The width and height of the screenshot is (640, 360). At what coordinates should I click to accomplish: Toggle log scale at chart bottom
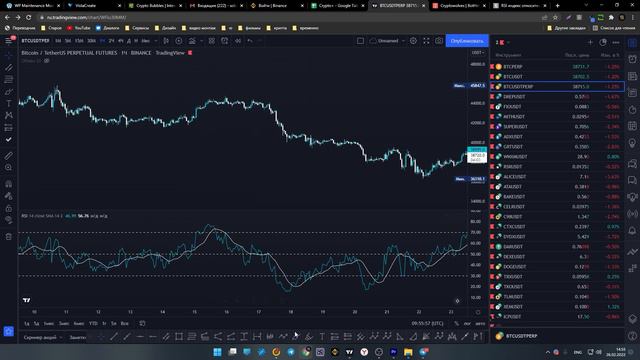tap(467, 323)
